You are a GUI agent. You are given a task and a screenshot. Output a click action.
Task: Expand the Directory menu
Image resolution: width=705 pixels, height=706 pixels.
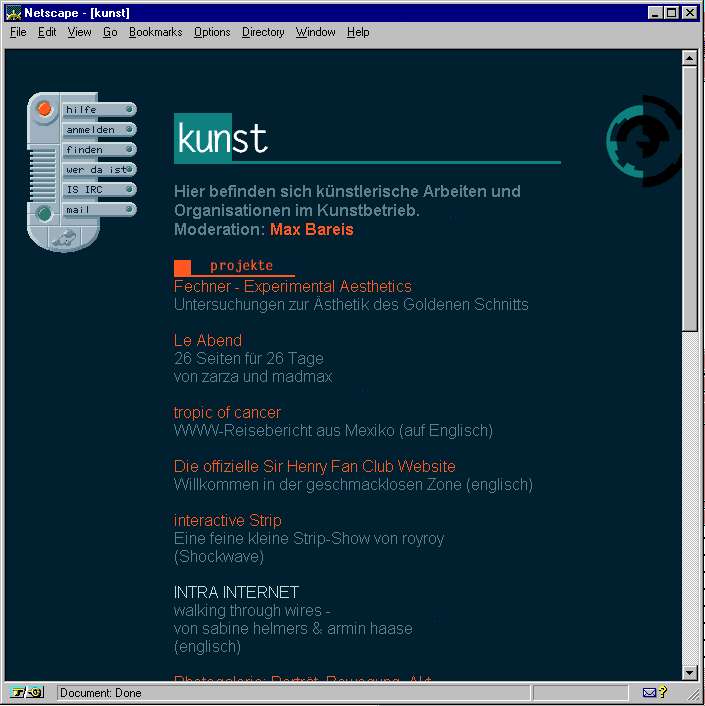pos(263,32)
